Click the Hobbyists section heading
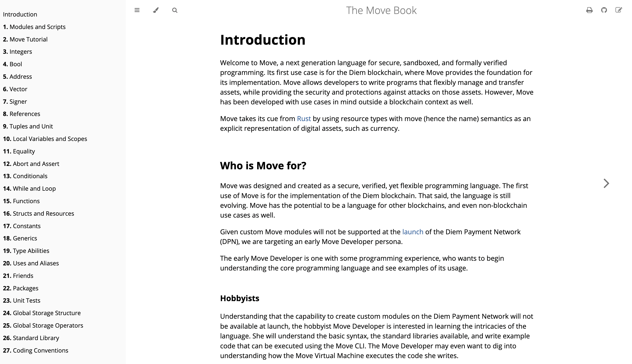 coord(240,298)
